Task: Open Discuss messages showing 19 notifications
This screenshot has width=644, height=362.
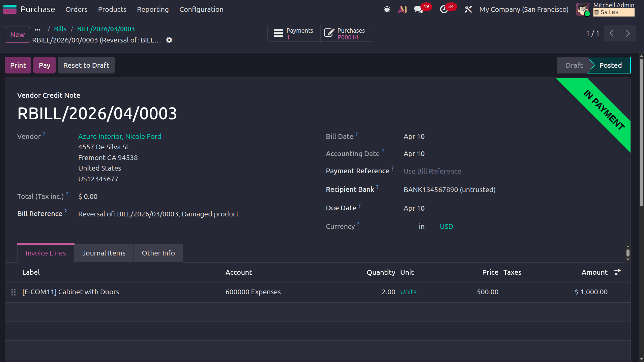Action: (419, 9)
